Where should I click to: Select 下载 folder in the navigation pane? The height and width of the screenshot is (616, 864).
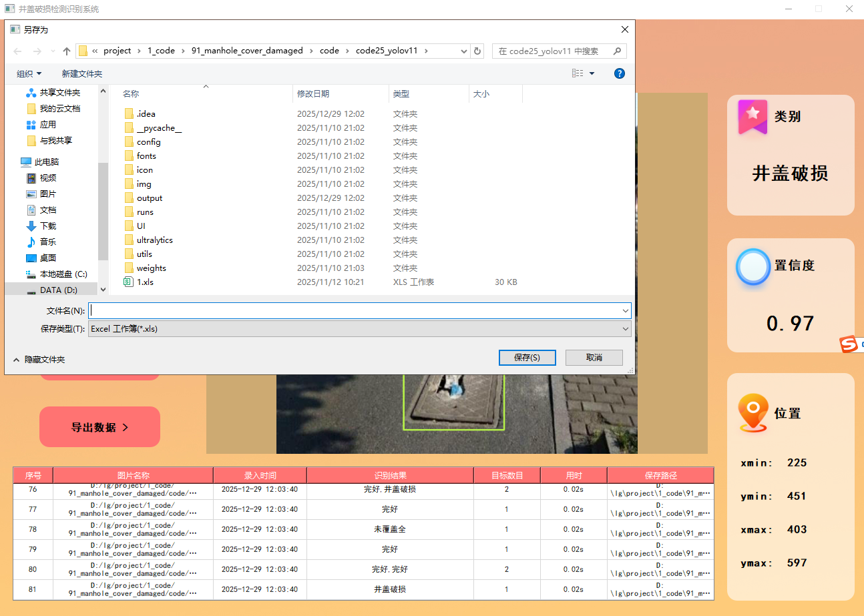tap(41, 226)
